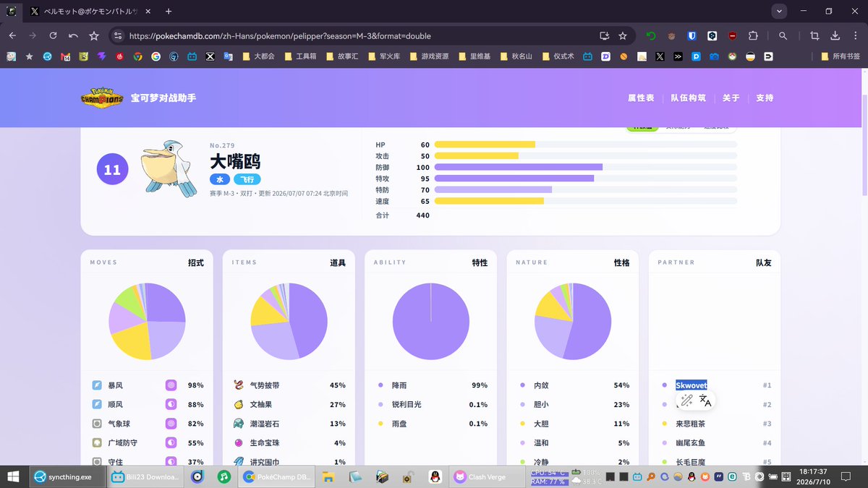The width and height of the screenshot is (868, 488).
Task: Click the 水 water type badge
Action: coord(220,179)
